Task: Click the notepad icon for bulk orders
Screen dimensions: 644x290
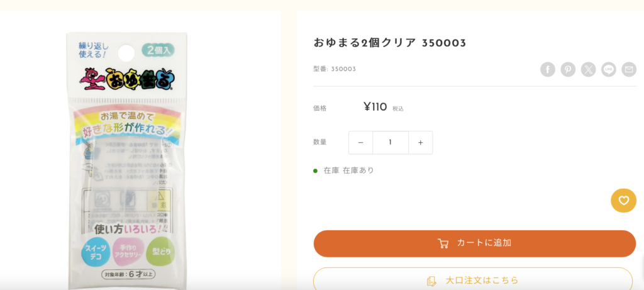Action: tap(431, 281)
